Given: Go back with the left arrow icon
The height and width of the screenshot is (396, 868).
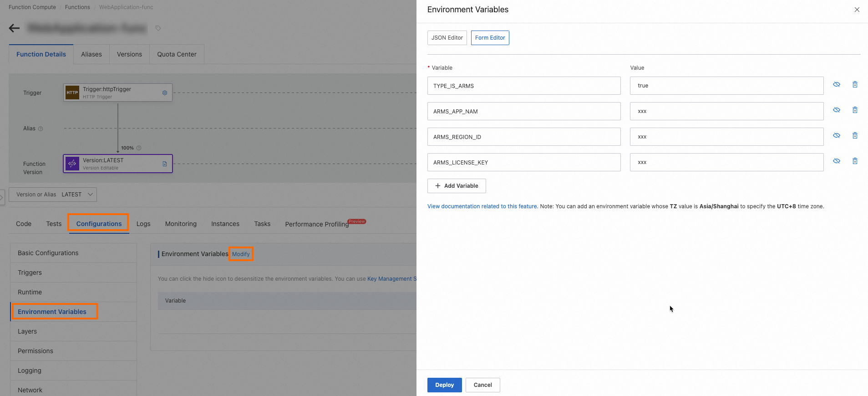Looking at the screenshot, I should [x=14, y=28].
